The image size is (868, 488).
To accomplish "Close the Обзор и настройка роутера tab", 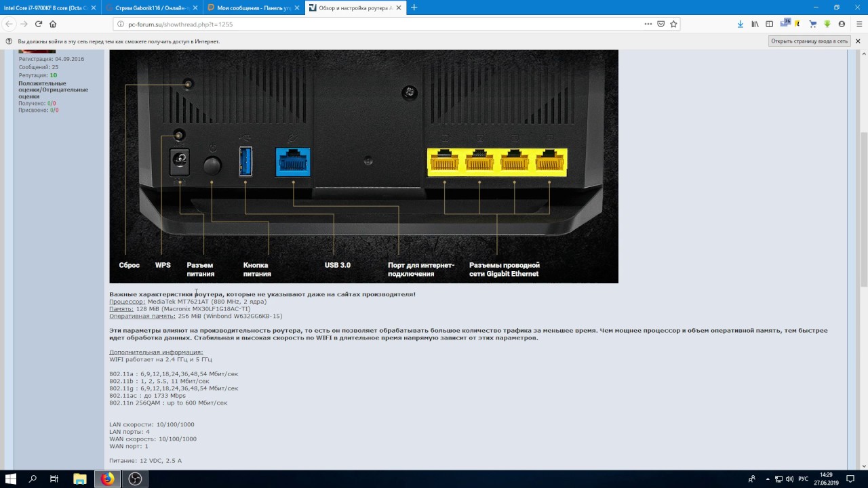I will coord(399,7).
